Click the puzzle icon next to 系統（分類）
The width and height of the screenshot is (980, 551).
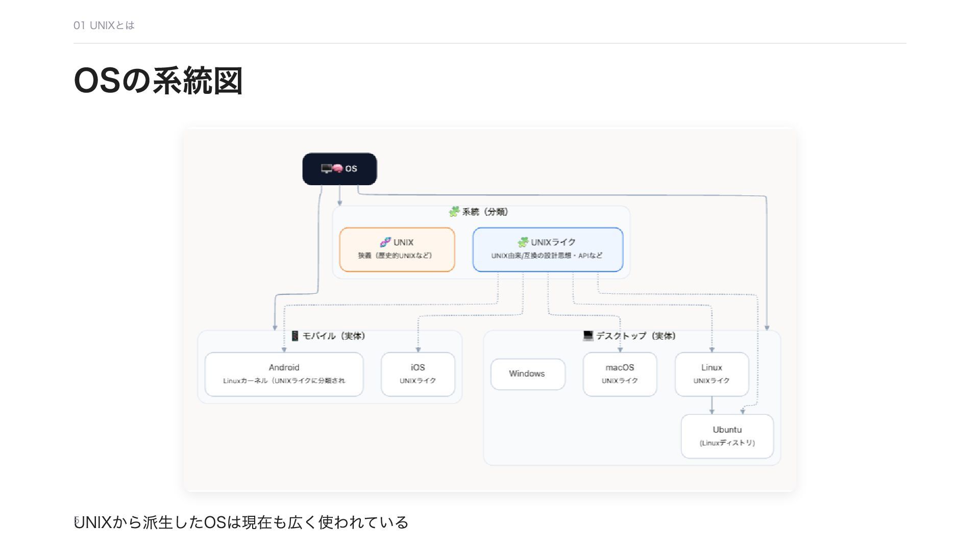[454, 211]
